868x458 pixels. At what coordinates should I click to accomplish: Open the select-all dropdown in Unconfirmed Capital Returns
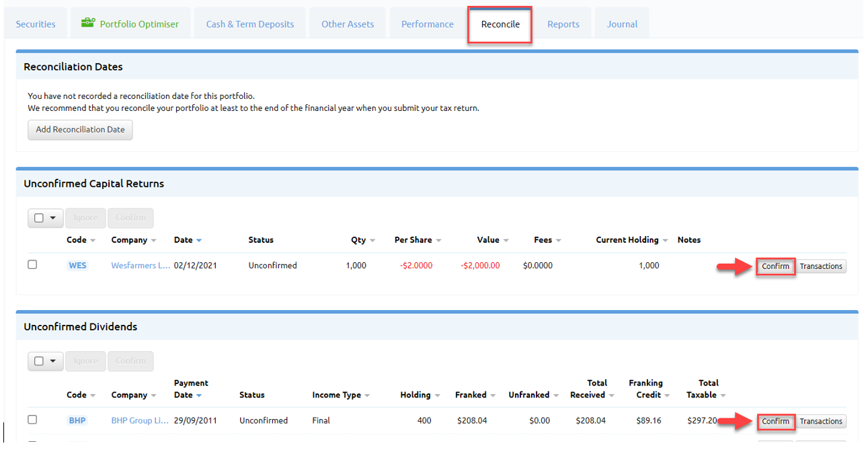[52, 217]
